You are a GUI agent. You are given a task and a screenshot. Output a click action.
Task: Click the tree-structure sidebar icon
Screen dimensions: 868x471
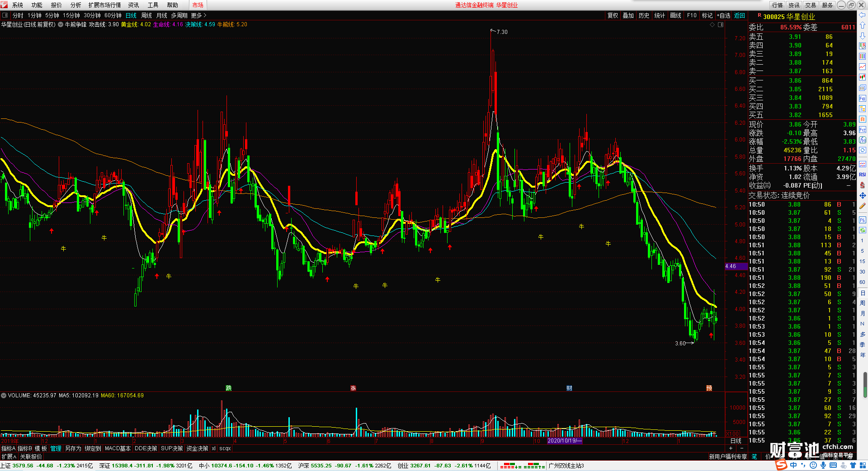[863, 109]
